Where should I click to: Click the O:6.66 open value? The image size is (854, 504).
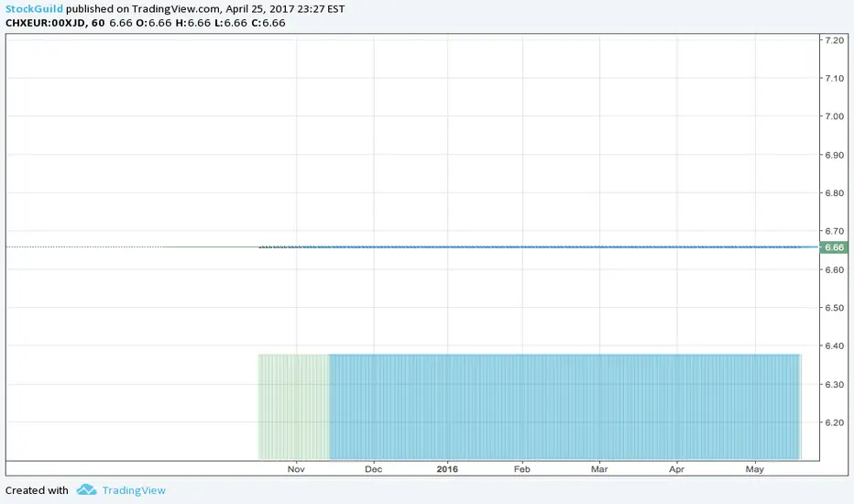(x=153, y=23)
